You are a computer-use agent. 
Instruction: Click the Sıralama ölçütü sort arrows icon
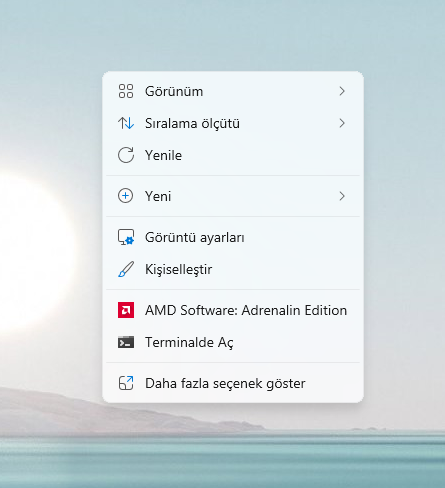tap(126, 123)
